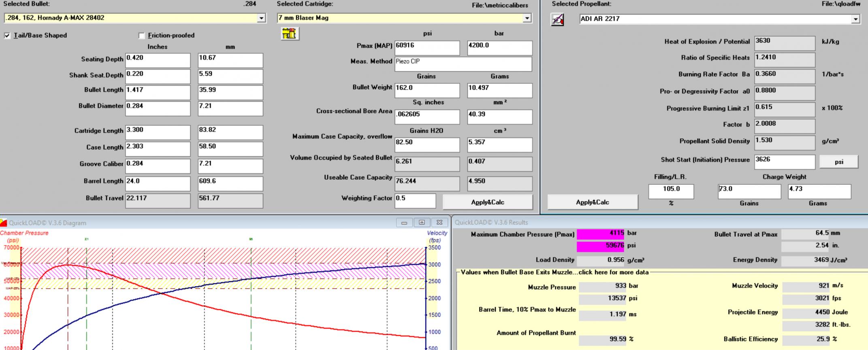Click the Seating Depth mm field
The image size is (868, 350).
point(230,60)
